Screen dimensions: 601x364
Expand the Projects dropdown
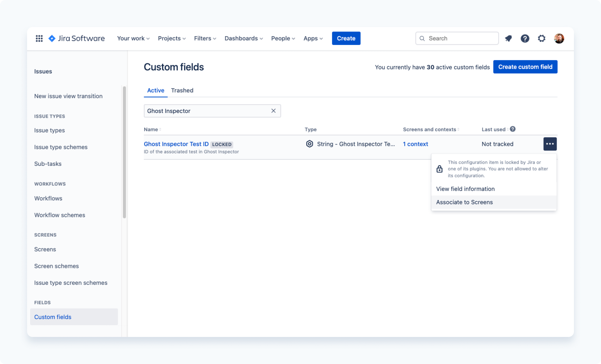[171, 38]
